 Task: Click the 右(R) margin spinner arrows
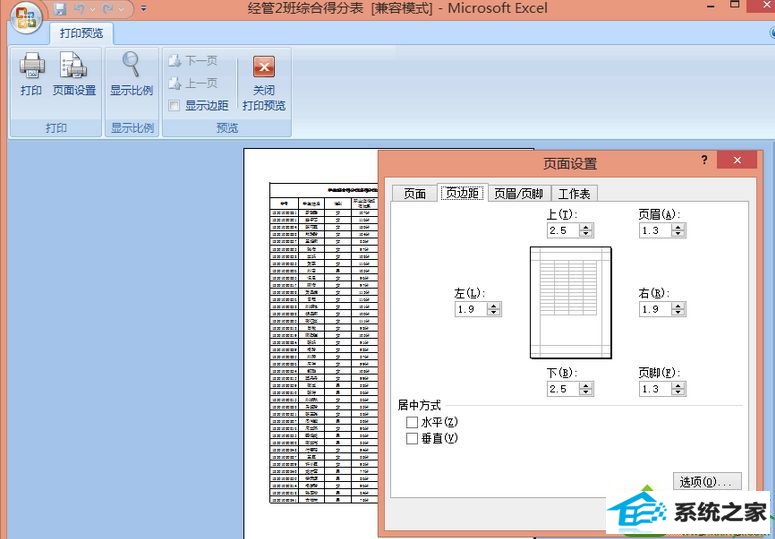click(678, 309)
